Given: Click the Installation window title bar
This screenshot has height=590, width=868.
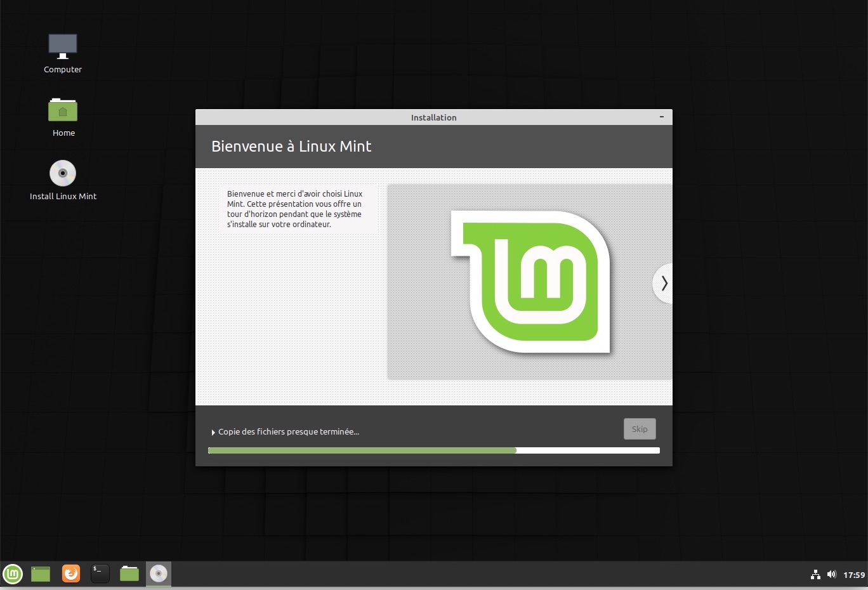Looking at the screenshot, I should (x=433, y=117).
